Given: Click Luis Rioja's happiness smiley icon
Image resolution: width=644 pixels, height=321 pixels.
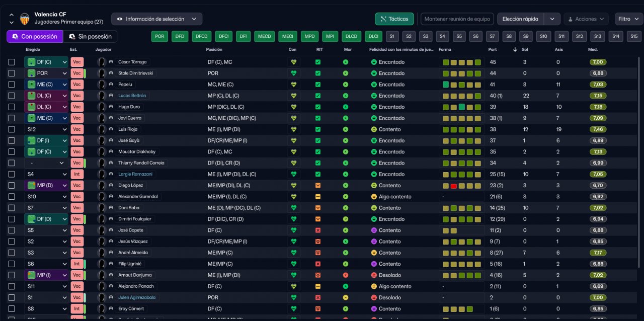Looking at the screenshot, I should pyautogui.click(x=374, y=129).
